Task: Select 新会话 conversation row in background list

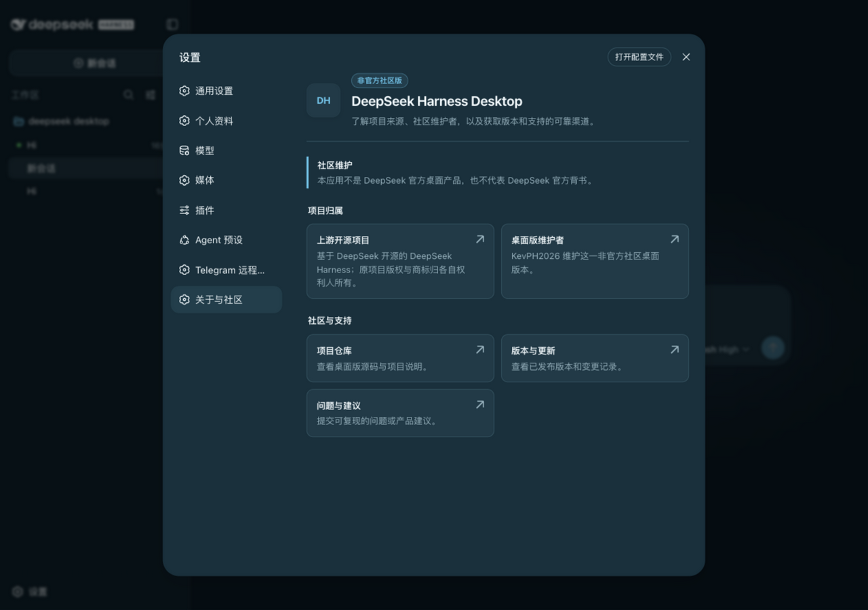Action: tap(85, 168)
